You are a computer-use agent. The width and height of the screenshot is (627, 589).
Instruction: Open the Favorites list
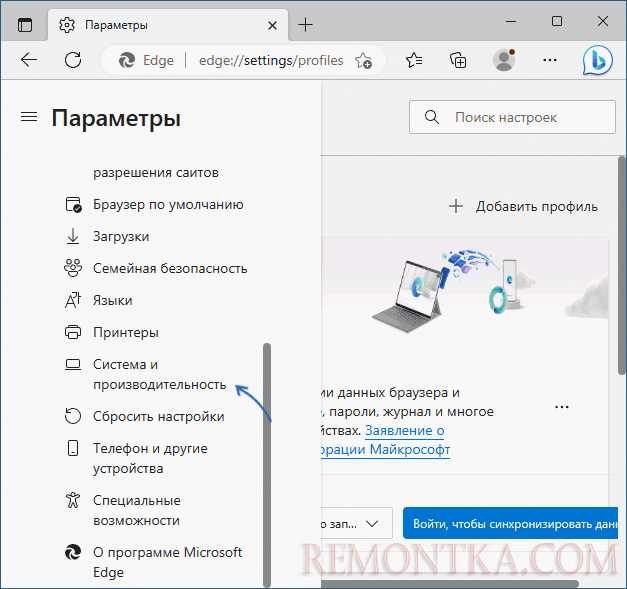414,60
